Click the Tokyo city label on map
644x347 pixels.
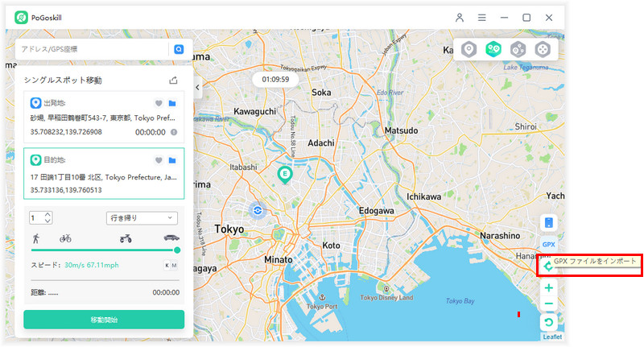point(229,229)
